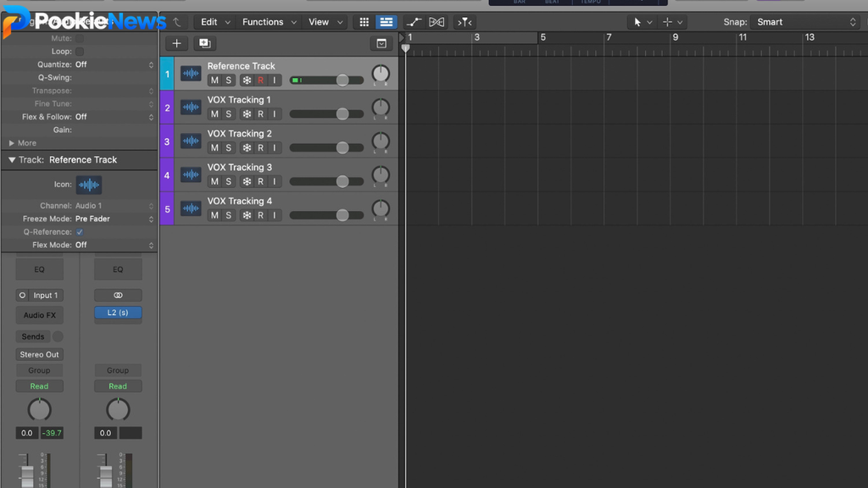Freeze the Reference Track snowflake button
The height and width of the screenshot is (488, 868).
[x=247, y=80]
